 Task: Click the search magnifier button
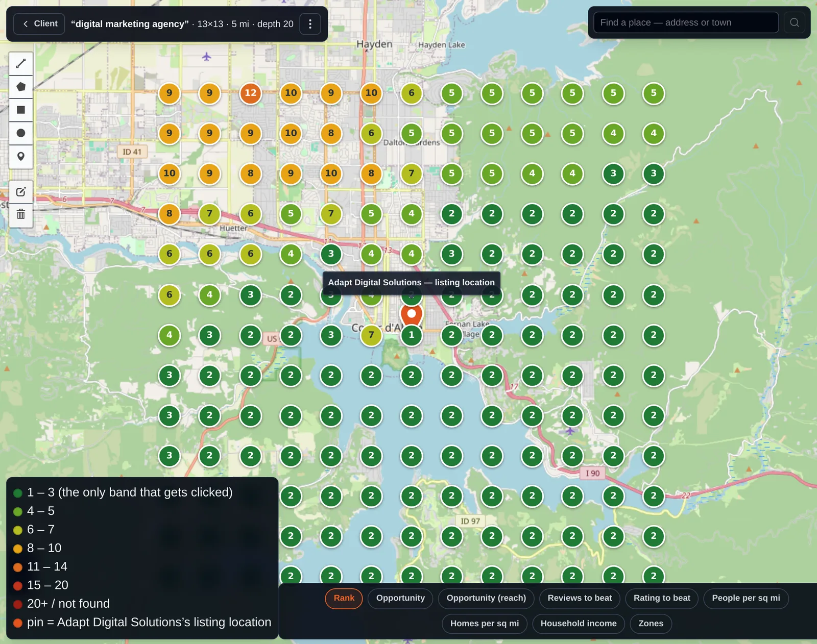[795, 22]
